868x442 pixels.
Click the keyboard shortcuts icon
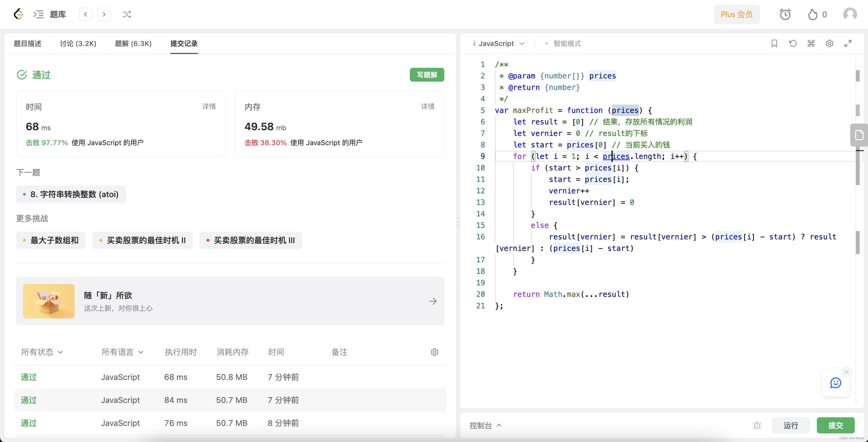(x=811, y=44)
